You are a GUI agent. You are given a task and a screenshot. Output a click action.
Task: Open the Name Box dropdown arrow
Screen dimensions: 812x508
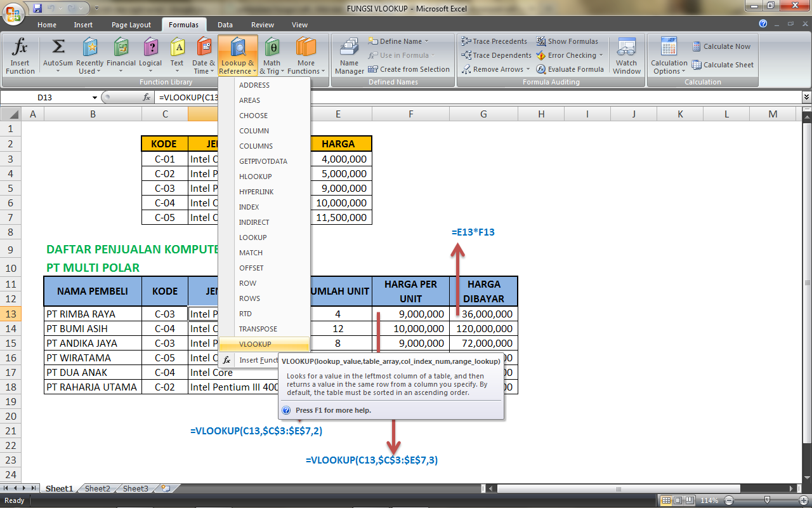(95, 97)
